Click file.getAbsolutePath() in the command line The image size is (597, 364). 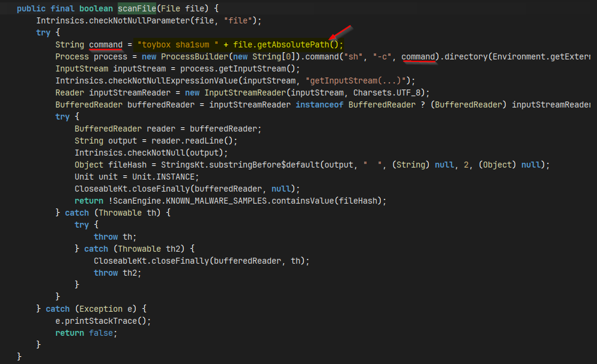(285, 44)
